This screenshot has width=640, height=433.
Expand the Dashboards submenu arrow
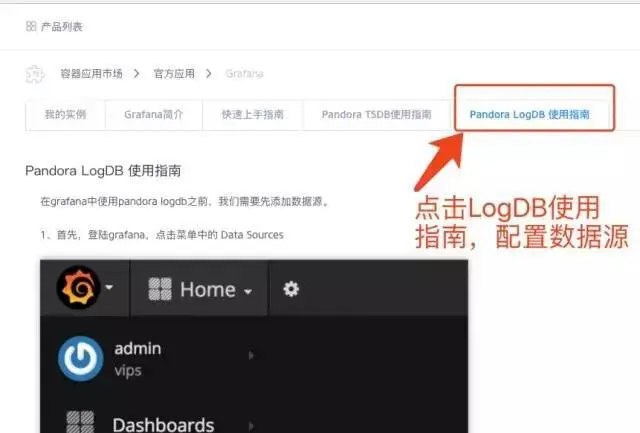[x=251, y=426]
